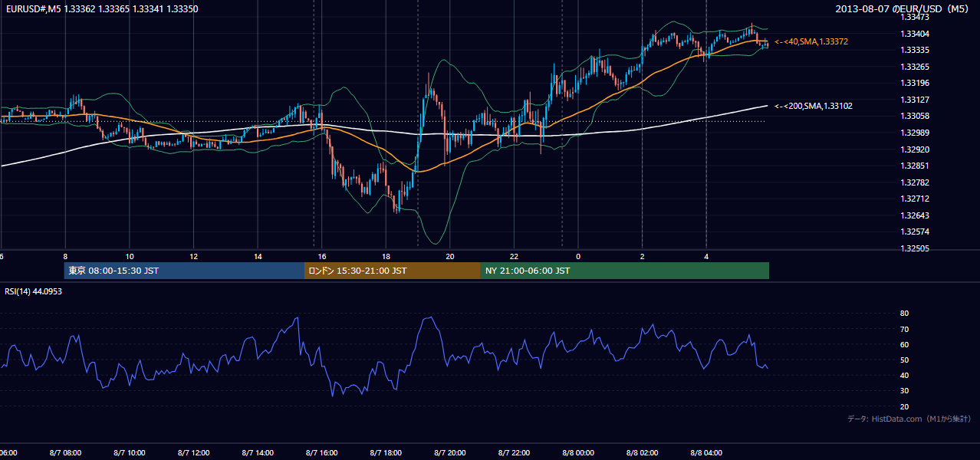The image size is (980, 460).
Task: Select the Tokyo 08:00-15:30 JST session bar
Action: click(x=184, y=271)
